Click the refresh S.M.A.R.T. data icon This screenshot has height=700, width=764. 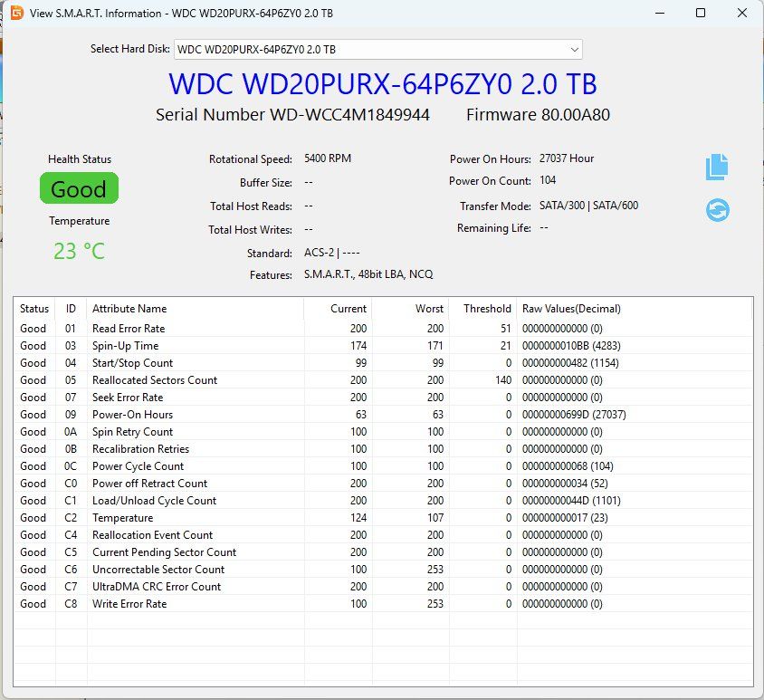718,210
